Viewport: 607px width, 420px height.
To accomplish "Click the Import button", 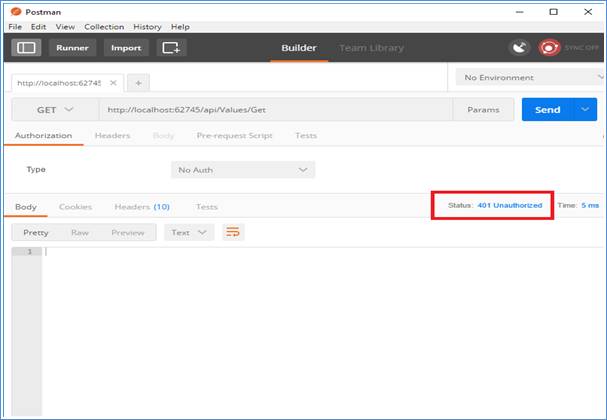I will pyautogui.click(x=126, y=48).
